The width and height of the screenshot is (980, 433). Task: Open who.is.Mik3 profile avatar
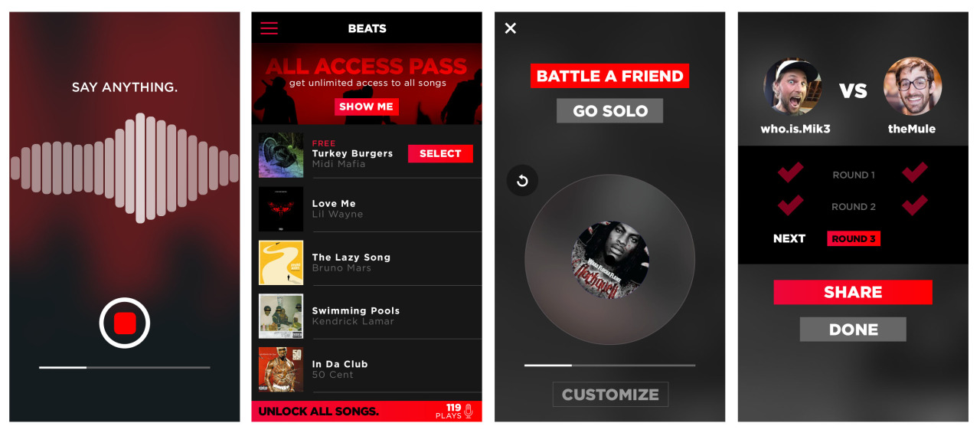click(x=792, y=86)
